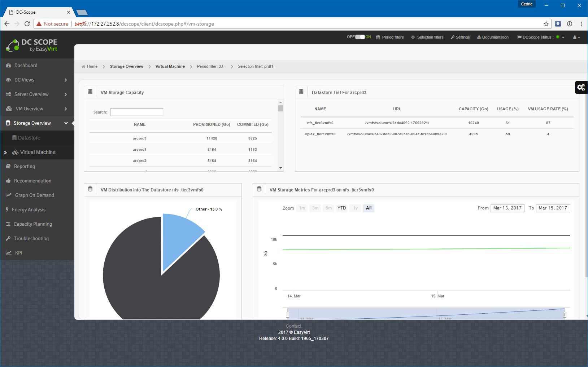The image size is (588, 367).
Task: Toggle the OFF/ON switch in header
Action: click(x=360, y=37)
